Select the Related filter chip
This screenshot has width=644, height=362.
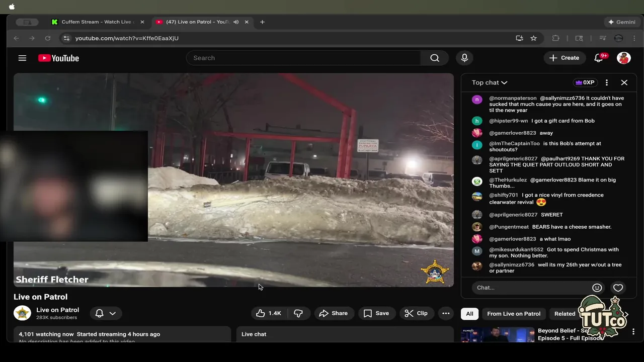point(565,314)
